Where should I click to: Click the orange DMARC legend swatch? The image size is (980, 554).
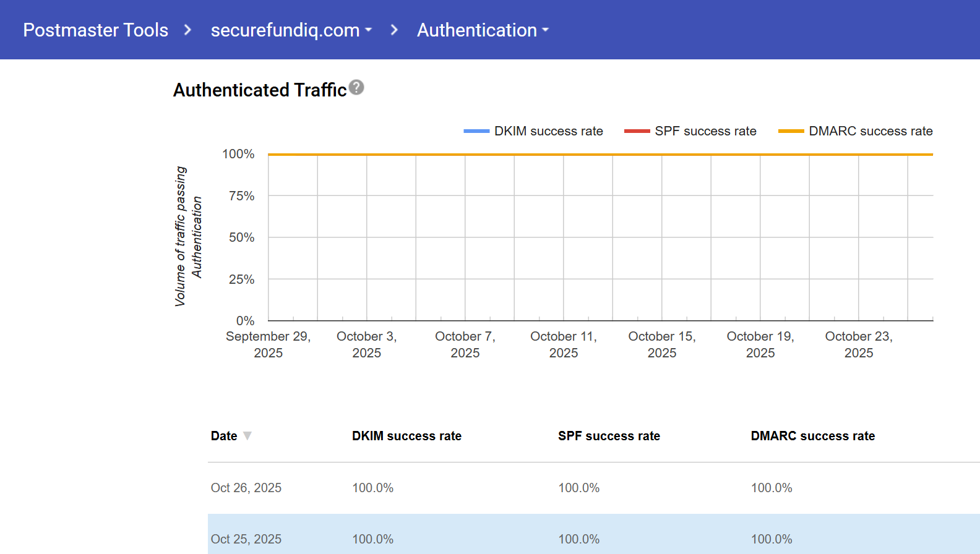coord(791,131)
